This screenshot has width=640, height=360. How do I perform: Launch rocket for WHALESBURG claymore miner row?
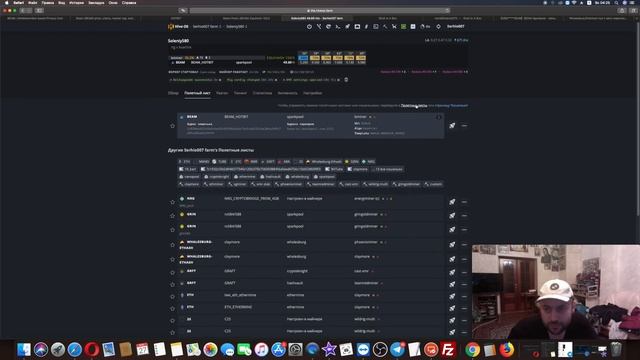(452, 259)
